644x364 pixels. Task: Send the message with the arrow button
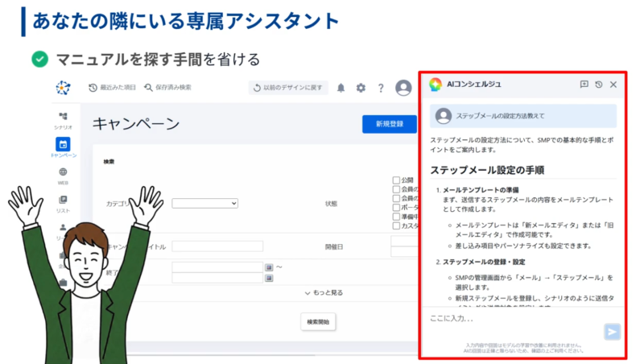coord(612,332)
